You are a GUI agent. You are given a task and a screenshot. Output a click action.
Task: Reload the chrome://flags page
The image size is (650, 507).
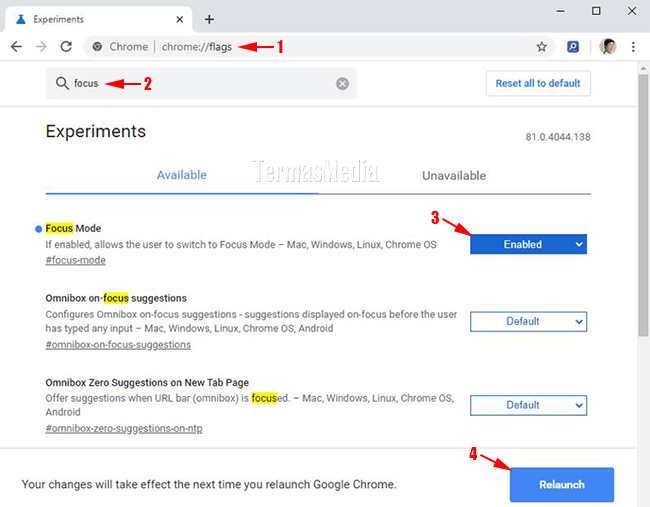(x=66, y=46)
